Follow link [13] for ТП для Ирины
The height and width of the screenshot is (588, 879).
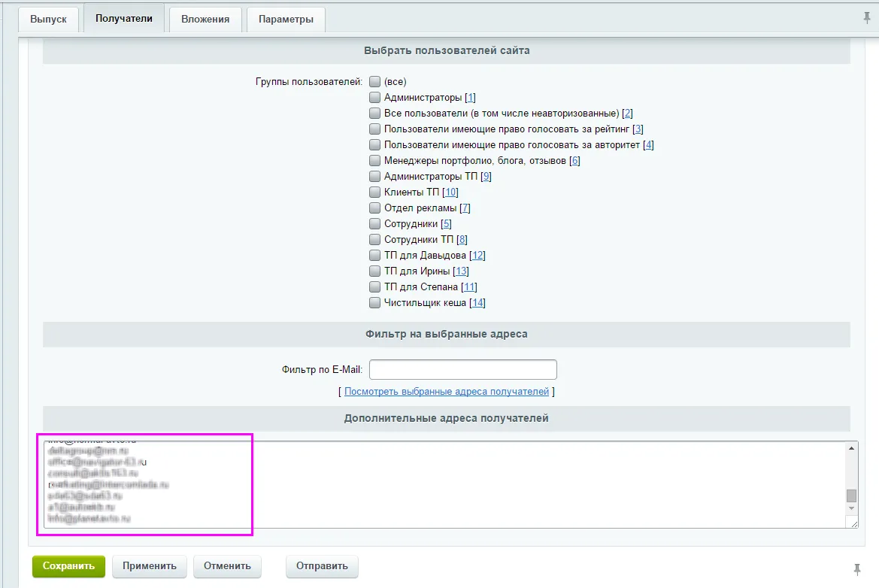(x=461, y=271)
